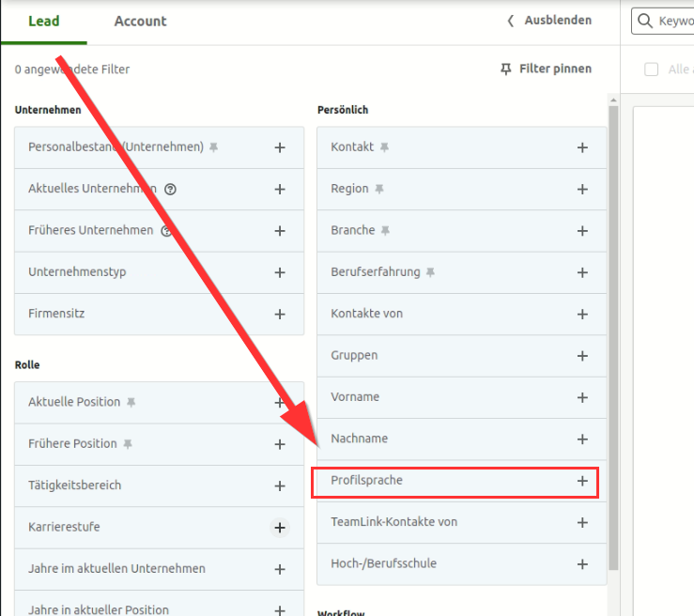Screen dimensions: 694x616
Task: Click the Filter pinnen button
Action: (547, 69)
